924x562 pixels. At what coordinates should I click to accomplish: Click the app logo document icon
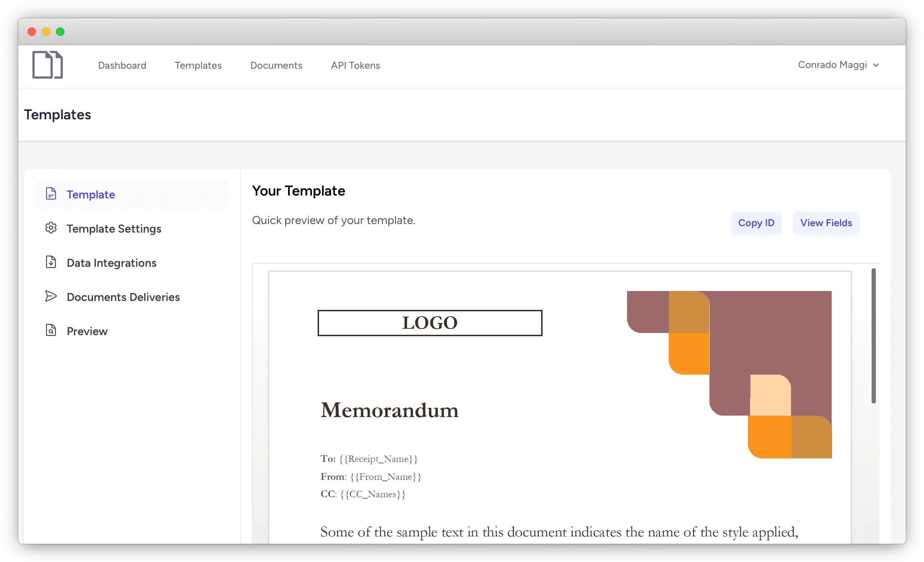[x=47, y=65]
